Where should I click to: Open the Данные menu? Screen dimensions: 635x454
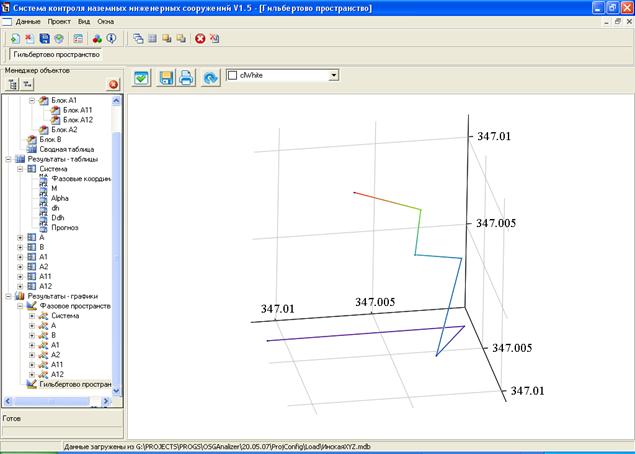28,21
